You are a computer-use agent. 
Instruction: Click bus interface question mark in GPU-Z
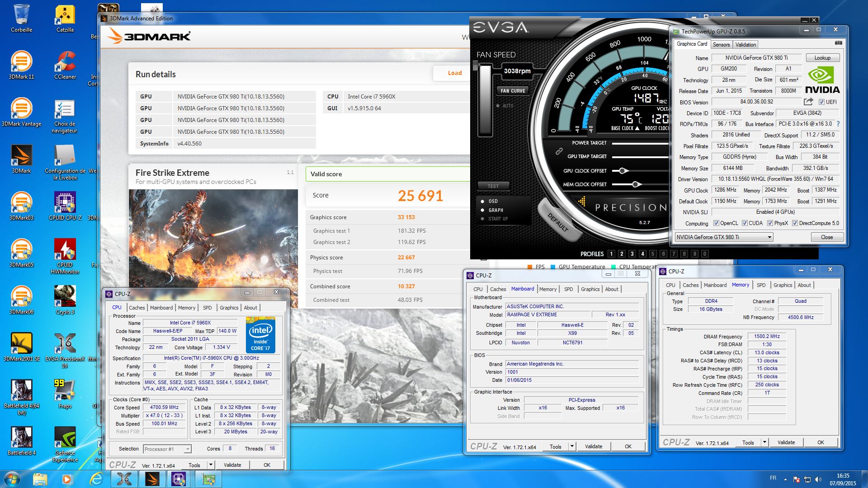(x=838, y=124)
